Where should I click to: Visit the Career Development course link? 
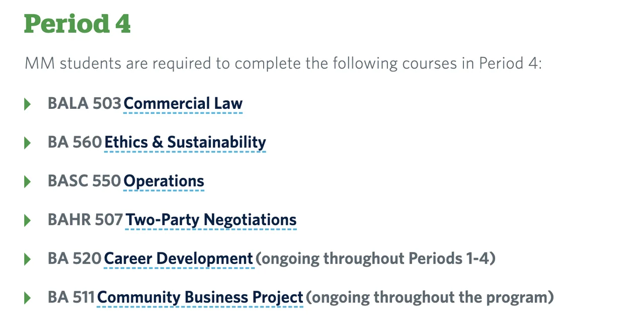(179, 259)
